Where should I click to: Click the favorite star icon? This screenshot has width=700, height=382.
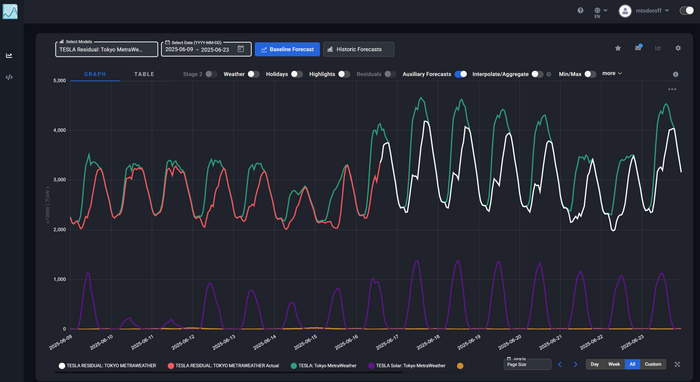click(618, 48)
